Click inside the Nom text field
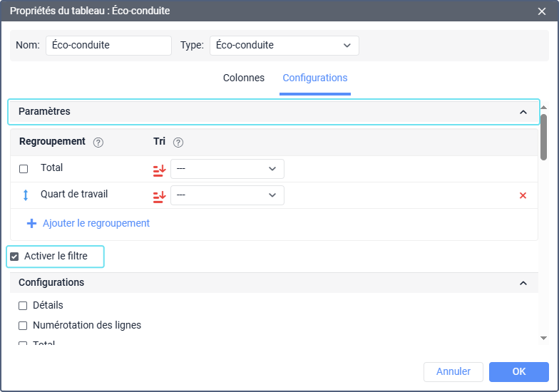559x392 pixels. tap(108, 46)
